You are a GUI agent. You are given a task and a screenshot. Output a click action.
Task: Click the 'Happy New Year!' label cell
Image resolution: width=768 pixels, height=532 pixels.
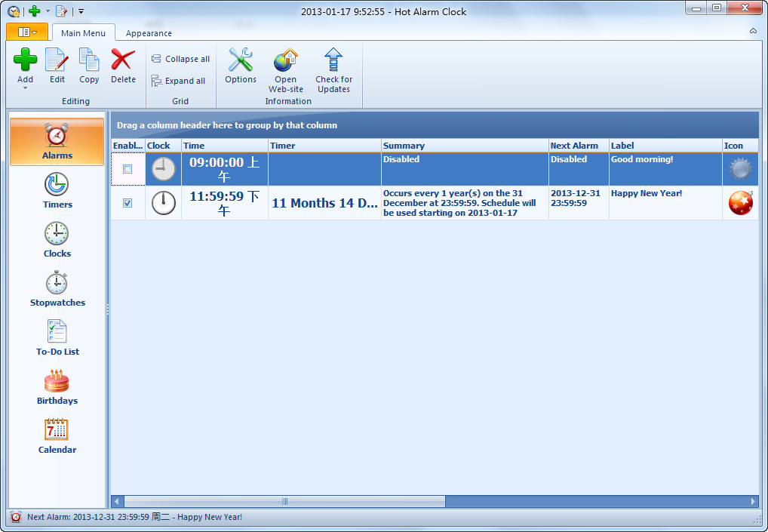(665, 203)
